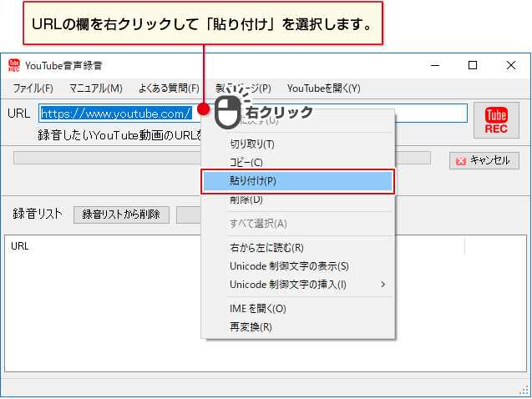Viewport: 532px width, 399px height.
Task: Choose 削除(D) from the context menu
Action: (298, 199)
